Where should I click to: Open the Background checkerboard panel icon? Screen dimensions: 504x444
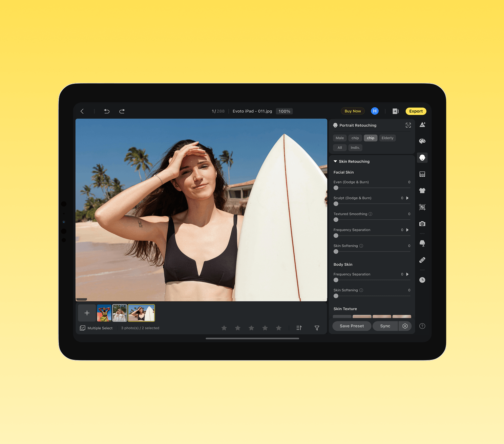coord(422,174)
